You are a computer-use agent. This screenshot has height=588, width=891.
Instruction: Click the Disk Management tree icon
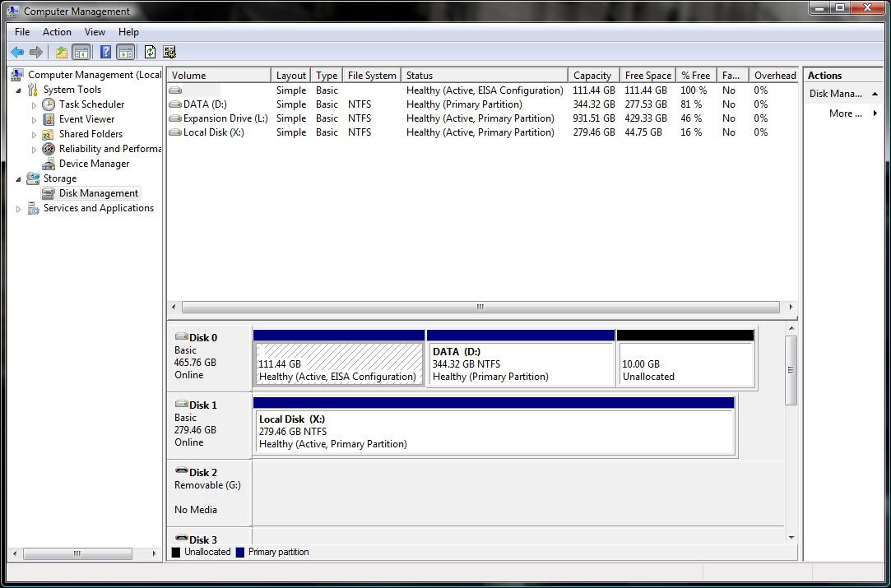click(x=49, y=193)
